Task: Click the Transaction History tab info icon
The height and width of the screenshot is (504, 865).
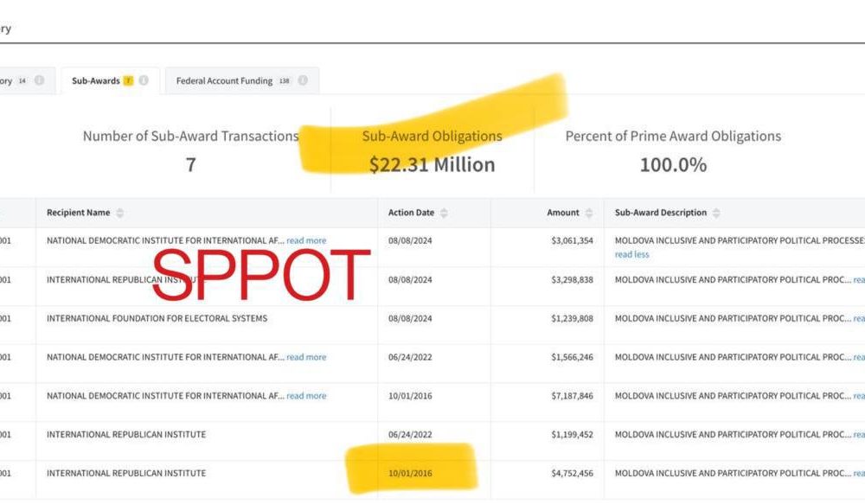Action: [x=40, y=80]
